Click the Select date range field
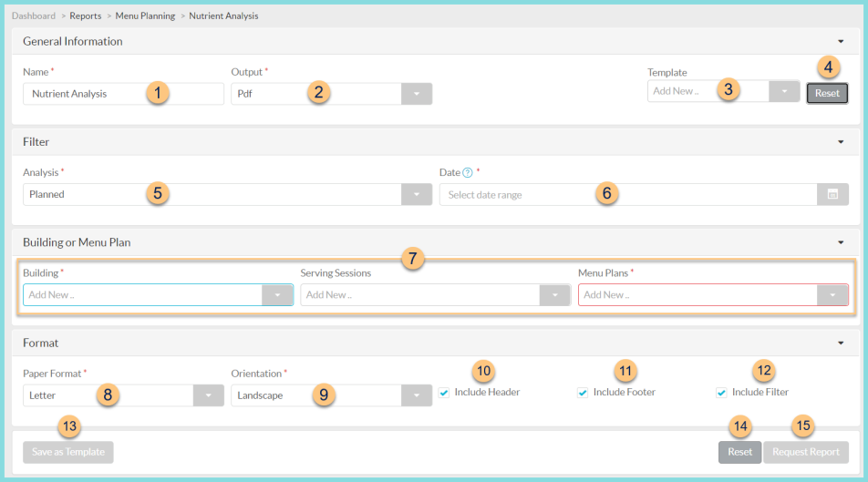Screen dimensions: 868x482 [628, 194]
